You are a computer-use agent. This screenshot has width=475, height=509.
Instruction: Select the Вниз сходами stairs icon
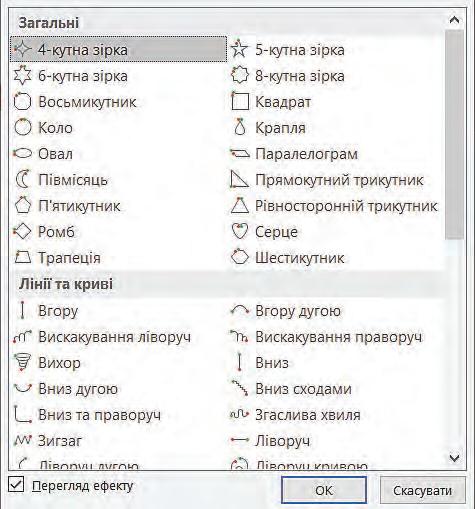[240, 388]
